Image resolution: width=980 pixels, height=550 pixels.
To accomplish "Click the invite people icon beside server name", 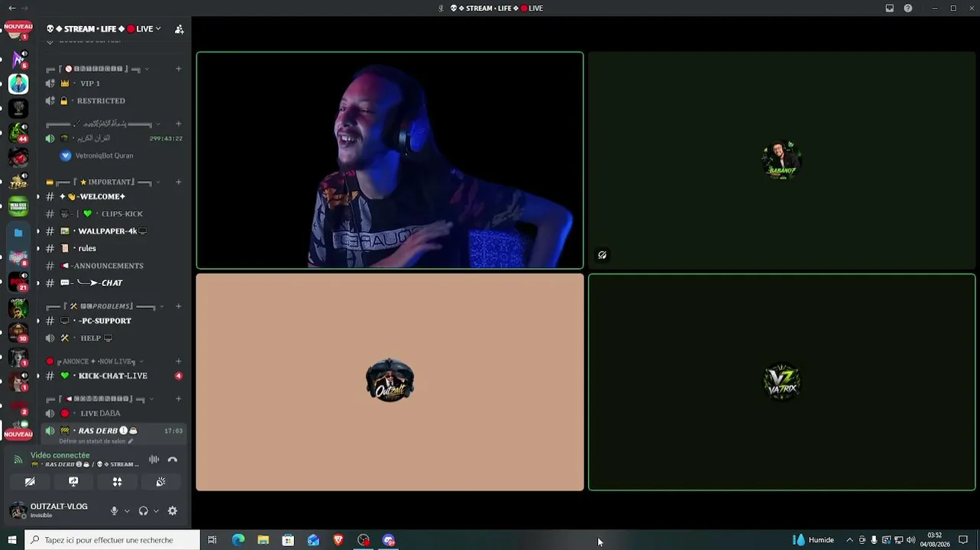I will pyautogui.click(x=179, y=29).
